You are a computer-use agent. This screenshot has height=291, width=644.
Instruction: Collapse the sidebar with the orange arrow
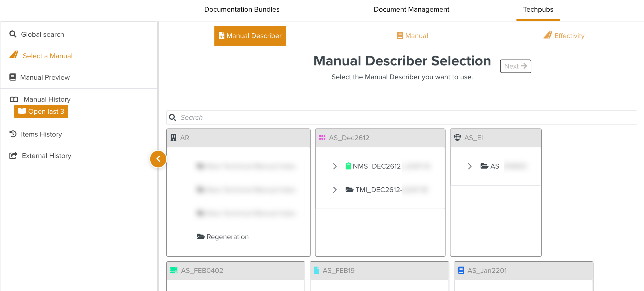(x=158, y=159)
